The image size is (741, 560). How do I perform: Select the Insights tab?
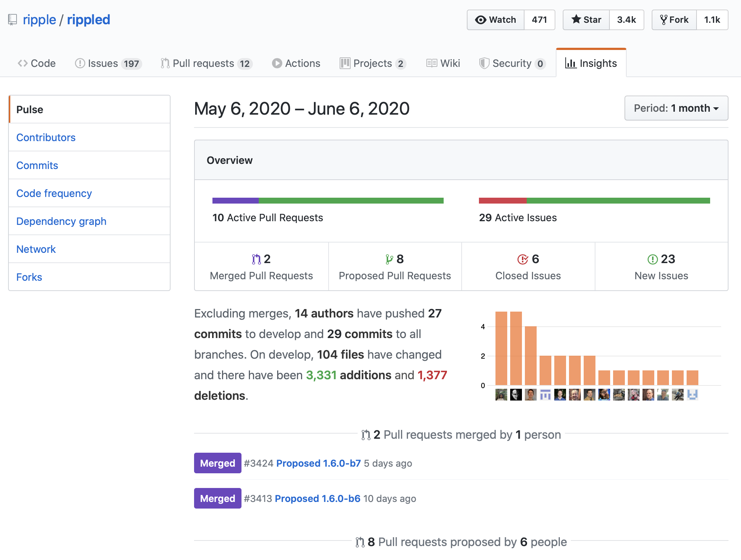[591, 63]
